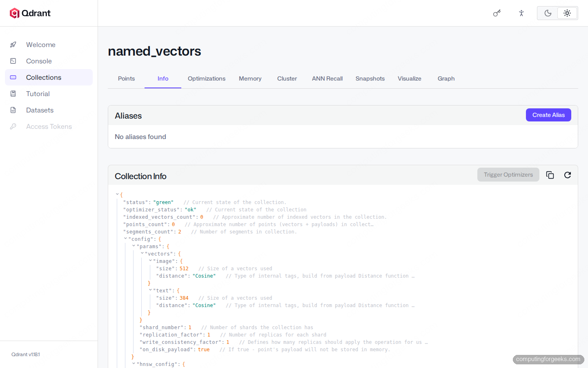Collapse the "vectors" JSON node

pos(142,254)
